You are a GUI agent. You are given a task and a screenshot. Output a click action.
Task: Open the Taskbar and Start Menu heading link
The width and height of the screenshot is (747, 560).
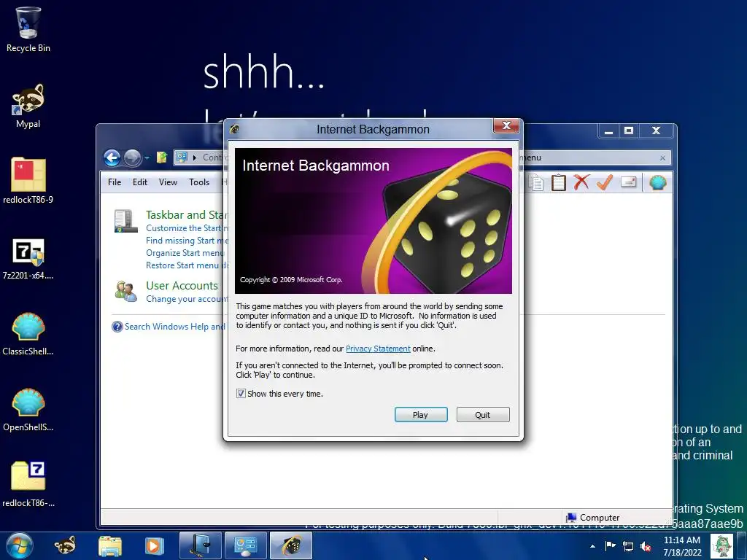186,215
